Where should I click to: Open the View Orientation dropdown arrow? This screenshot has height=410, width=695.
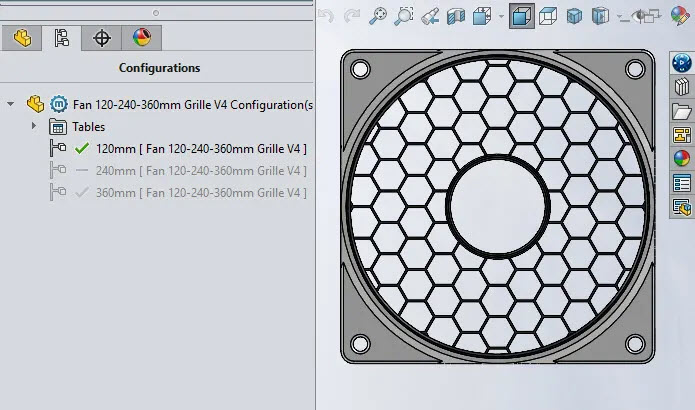(x=501, y=16)
